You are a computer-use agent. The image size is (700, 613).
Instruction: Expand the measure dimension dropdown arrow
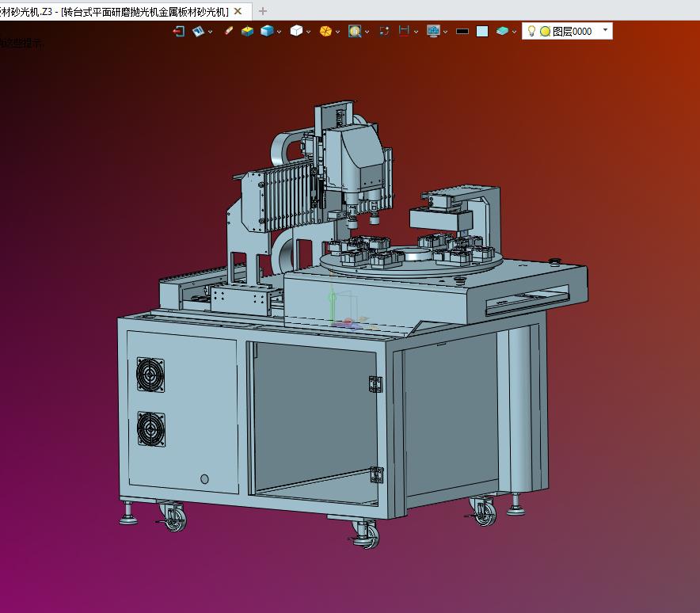416,32
